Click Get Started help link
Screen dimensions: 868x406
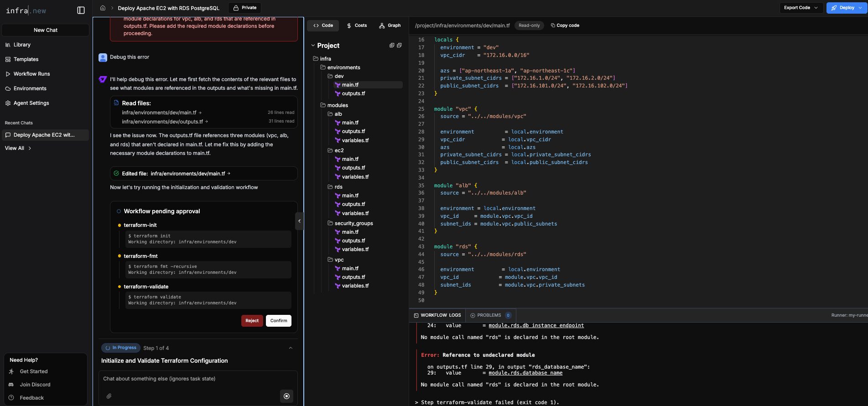[x=33, y=371]
